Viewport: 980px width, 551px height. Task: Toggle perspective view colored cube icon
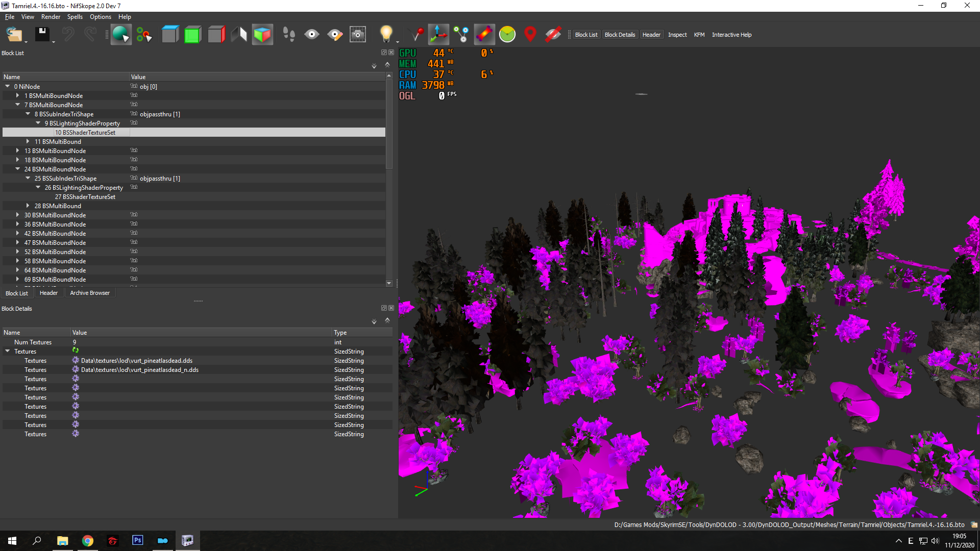click(x=262, y=35)
